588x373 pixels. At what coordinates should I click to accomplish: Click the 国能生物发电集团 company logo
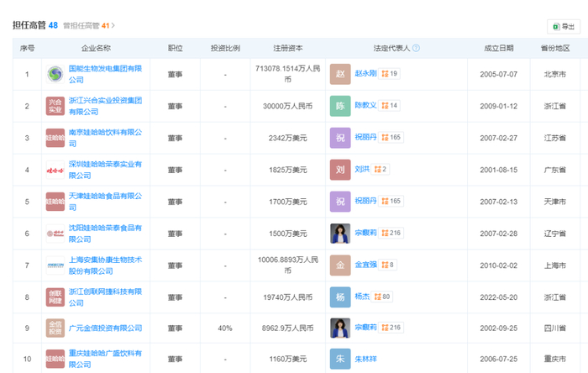(x=55, y=75)
